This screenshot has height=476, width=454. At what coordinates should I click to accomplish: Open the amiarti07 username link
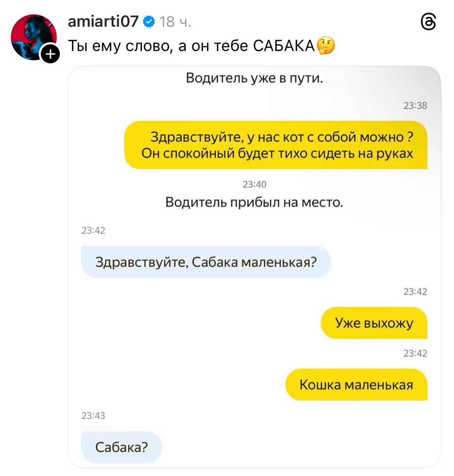pos(103,22)
